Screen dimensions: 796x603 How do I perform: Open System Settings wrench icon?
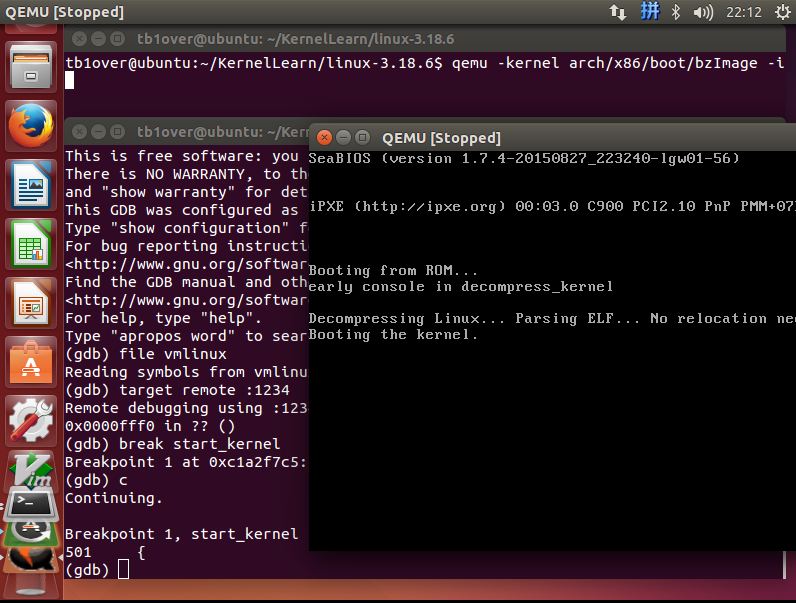tap(30, 420)
